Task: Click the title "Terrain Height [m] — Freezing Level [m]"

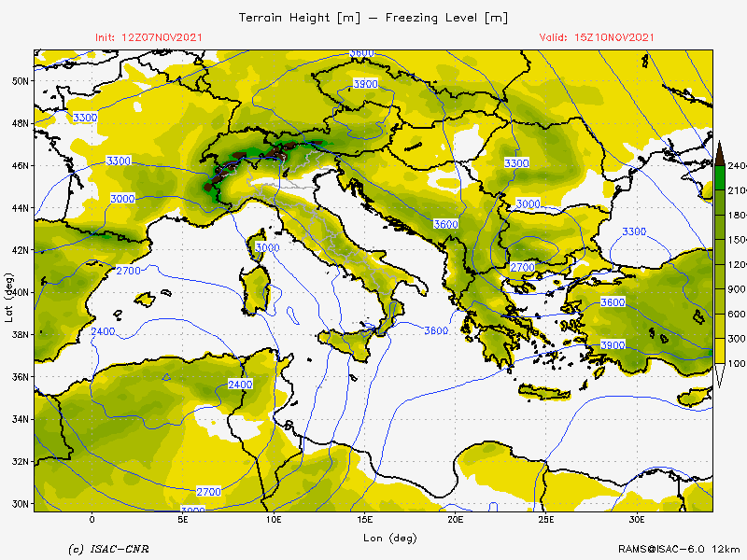Action: point(373,18)
